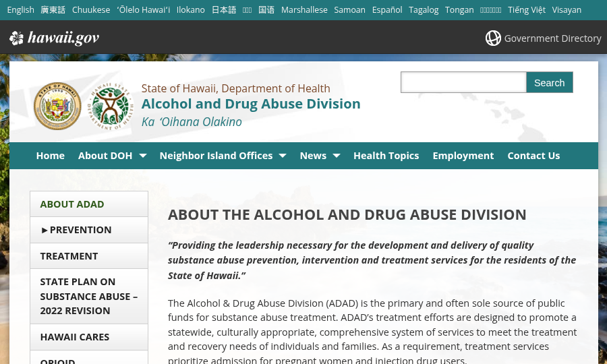
Task: Click the hawaii.gov hibiscus flower icon
Action: [16, 38]
